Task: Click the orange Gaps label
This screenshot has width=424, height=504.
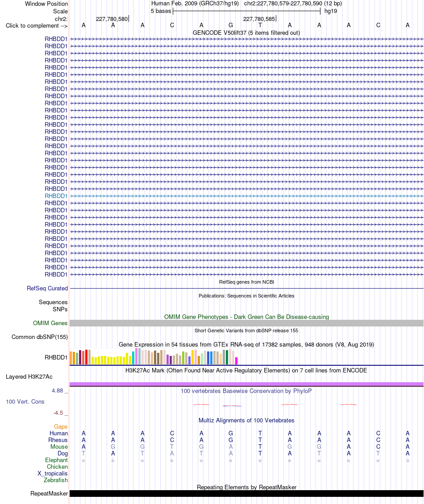Action: point(61,426)
